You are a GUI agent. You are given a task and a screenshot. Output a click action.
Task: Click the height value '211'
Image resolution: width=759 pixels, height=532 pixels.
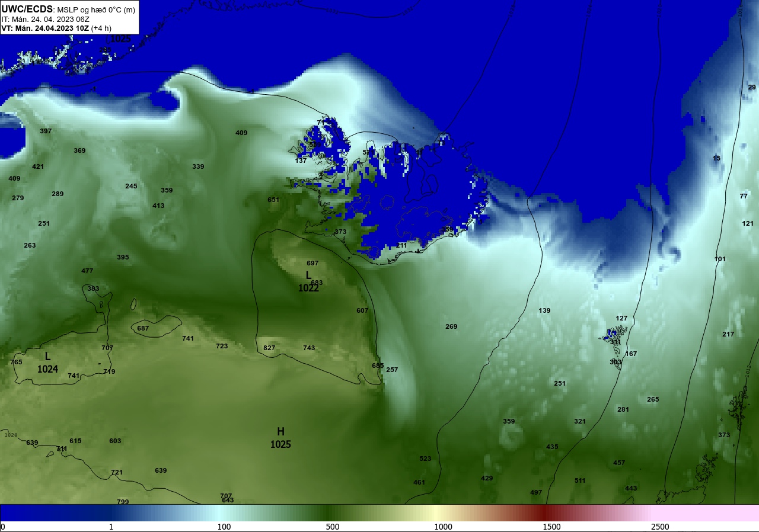[x=402, y=245]
